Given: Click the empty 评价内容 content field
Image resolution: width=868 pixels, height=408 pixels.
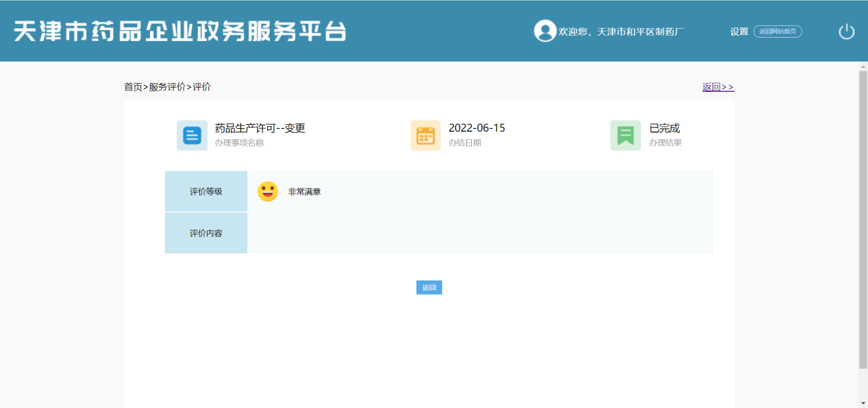Looking at the screenshot, I should [x=480, y=233].
